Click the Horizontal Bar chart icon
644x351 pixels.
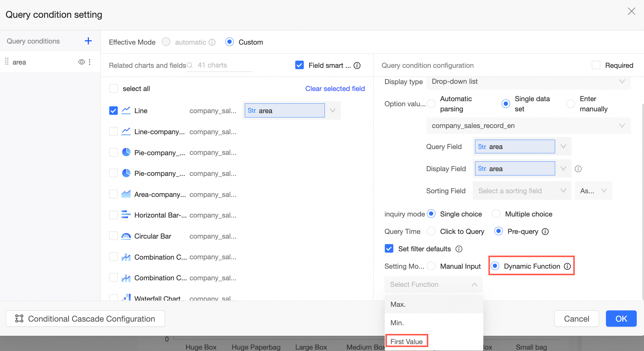coord(126,215)
